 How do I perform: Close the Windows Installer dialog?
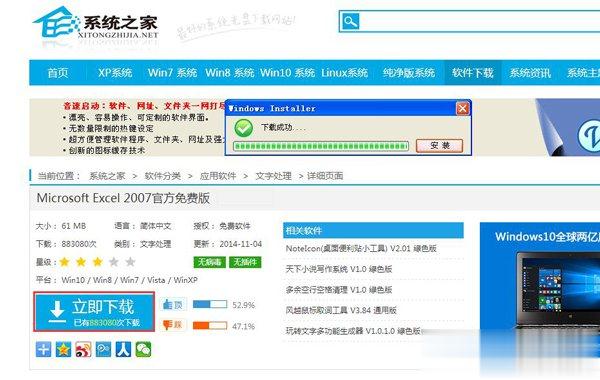[x=463, y=109]
